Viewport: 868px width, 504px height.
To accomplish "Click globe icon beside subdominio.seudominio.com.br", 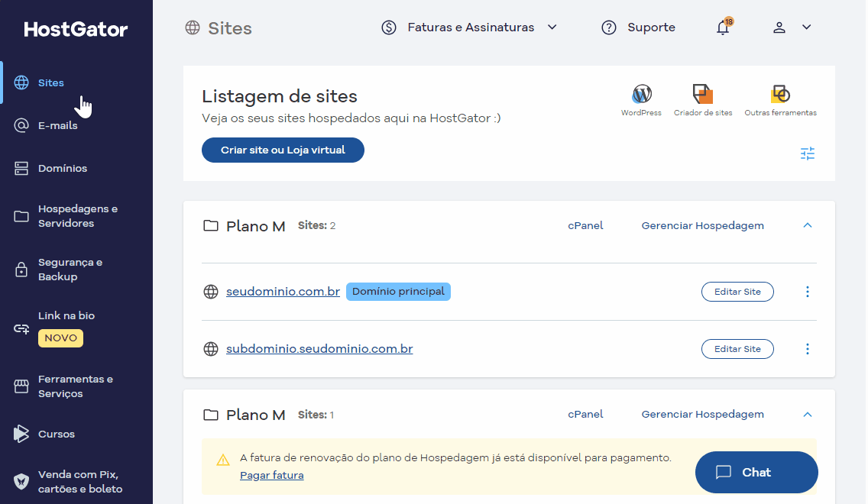I will point(211,349).
